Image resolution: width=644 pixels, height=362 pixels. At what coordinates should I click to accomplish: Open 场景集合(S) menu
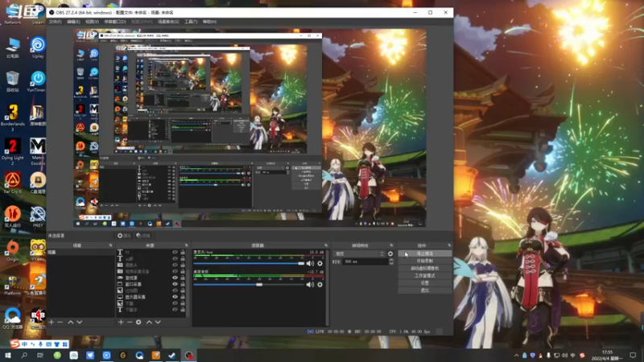[x=168, y=22]
